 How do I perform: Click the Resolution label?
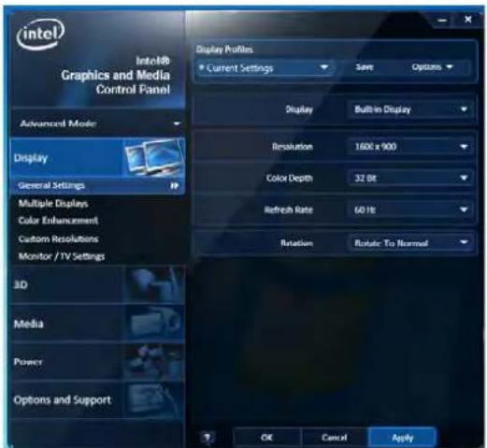[x=293, y=147]
